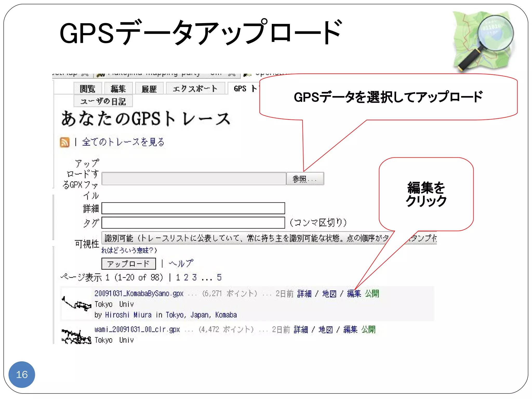532x399 pixels.
Task: Open 20091031_KomabaBySano.gpx trace
Action: click(139, 294)
